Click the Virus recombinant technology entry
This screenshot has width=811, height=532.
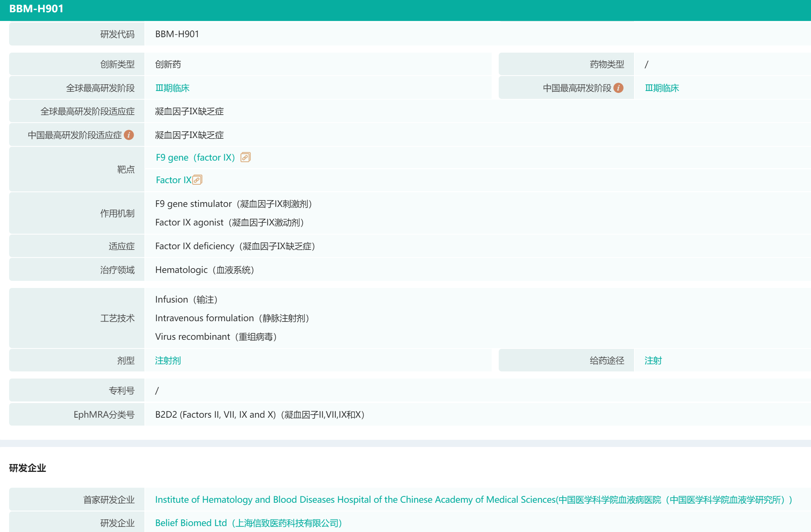pos(216,337)
